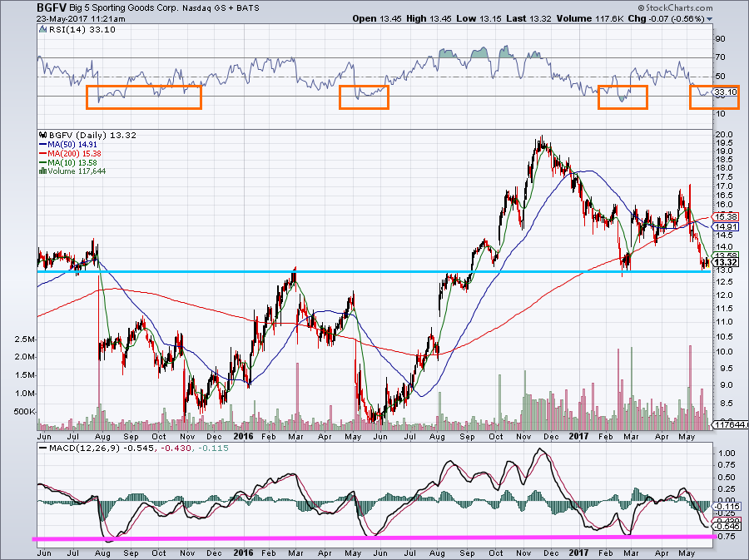Click the blue MA(50) legend line swatch
Viewport: 749px width, 560px height.
coord(43,145)
